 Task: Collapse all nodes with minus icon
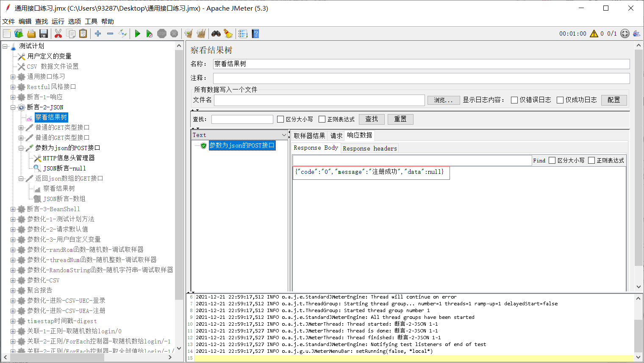(110, 34)
